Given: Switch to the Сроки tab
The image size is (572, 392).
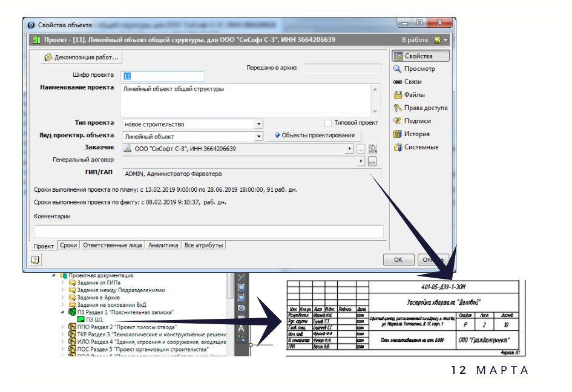Looking at the screenshot, I should tap(68, 246).
